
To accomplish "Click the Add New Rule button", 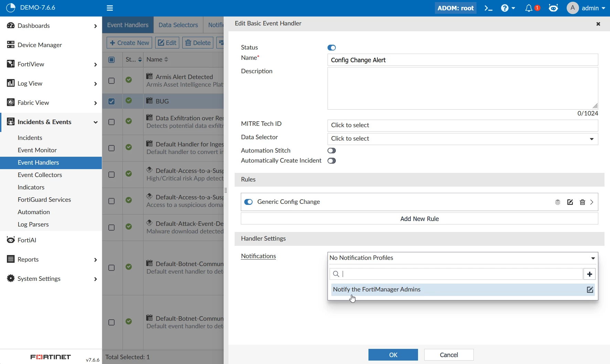I will point(419,219).
